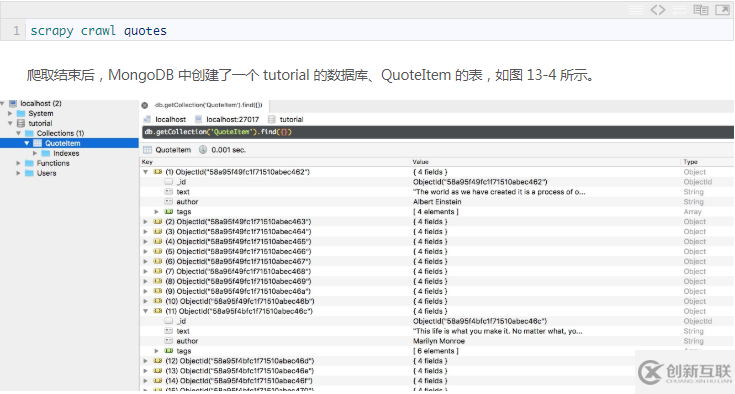Click the Users folder icon
Image resolution: width=735 pixels, height=394 pixels.
[30, 173]
